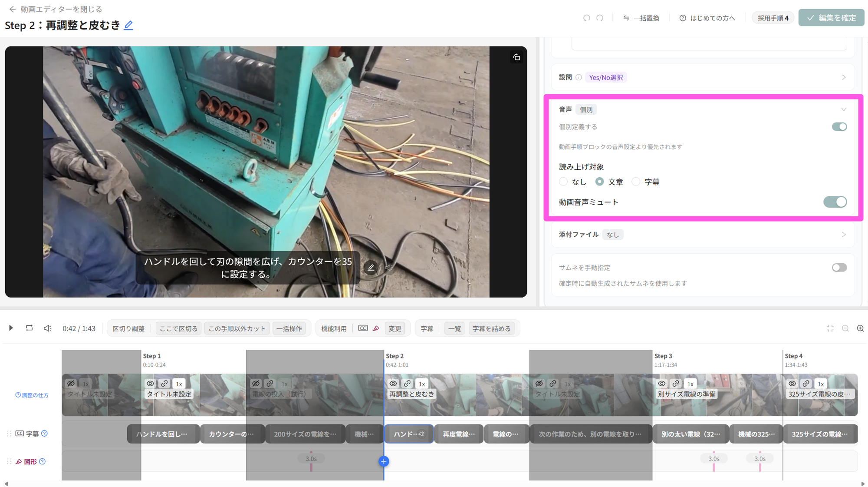Click the help icon beside the 図形 track label

pyautogui.click(x=42, y=461)
